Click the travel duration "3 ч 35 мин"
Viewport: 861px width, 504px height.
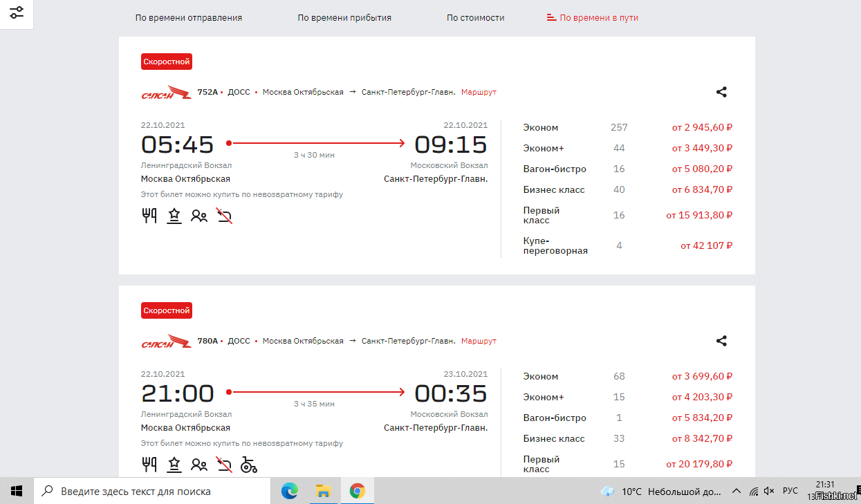point(314,404)
